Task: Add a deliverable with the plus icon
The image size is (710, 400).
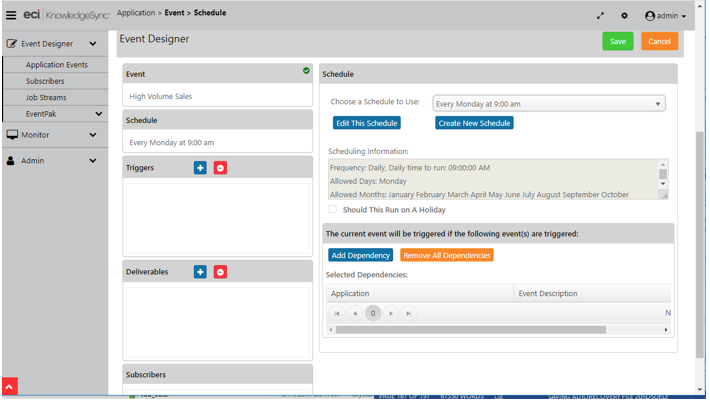Action: (200, 272)
